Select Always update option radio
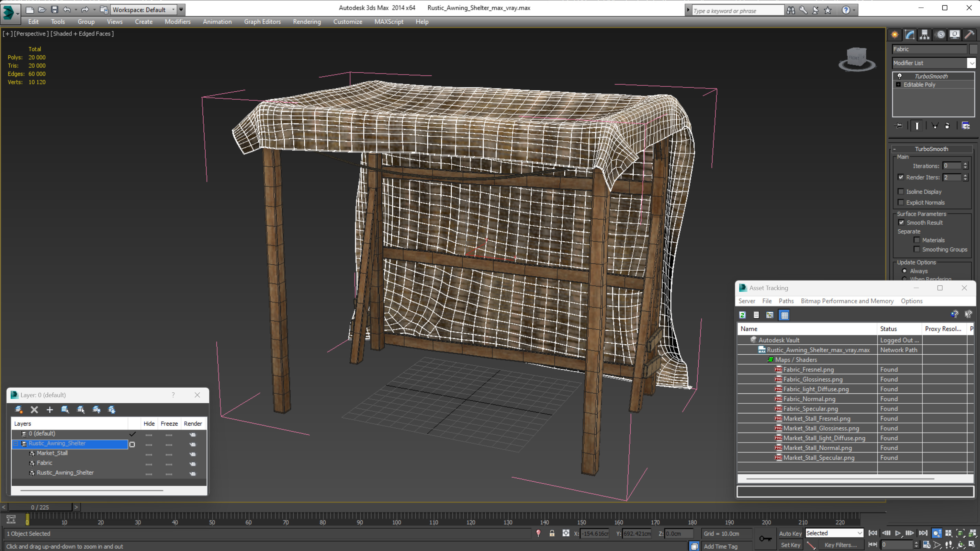Screen dimensions: 980x551 click(905, 271)
